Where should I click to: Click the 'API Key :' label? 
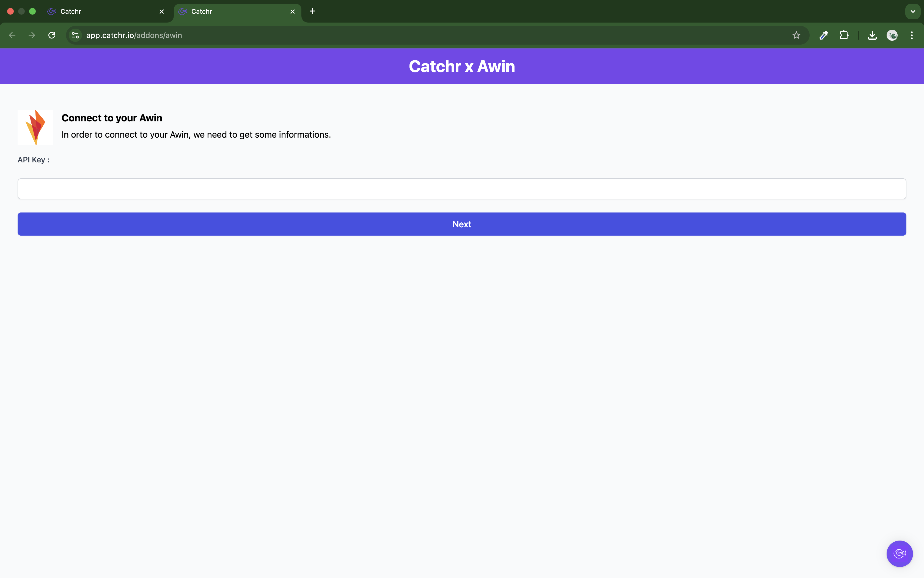34,160
